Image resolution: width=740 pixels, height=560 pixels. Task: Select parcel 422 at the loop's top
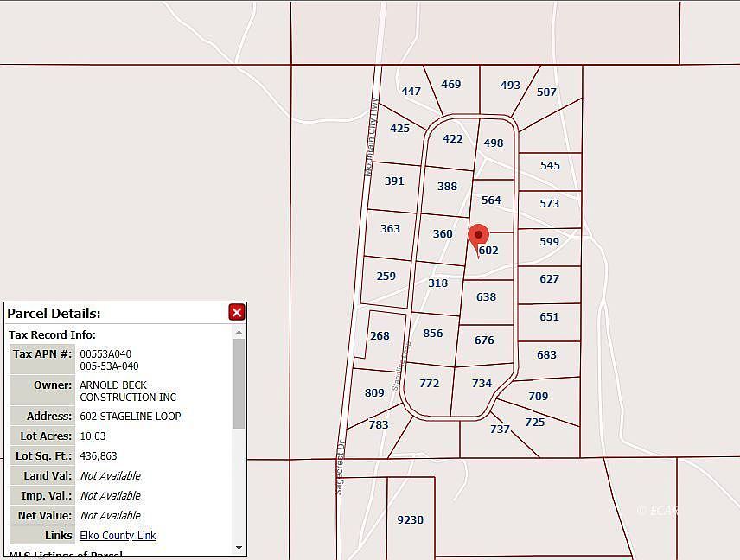(453, 139)
